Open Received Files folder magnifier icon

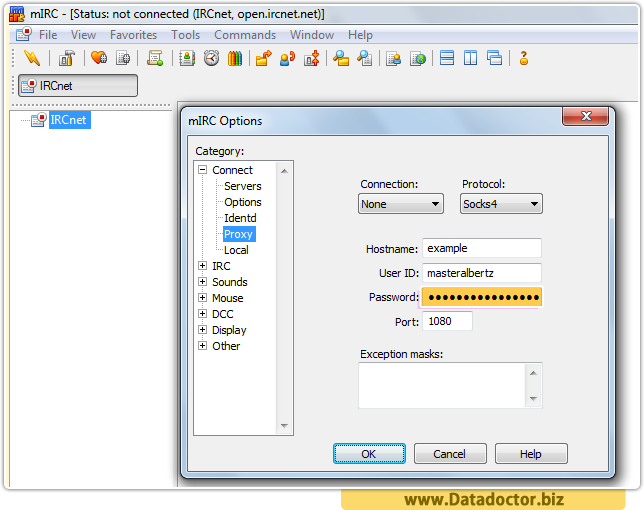pos(341,58)
